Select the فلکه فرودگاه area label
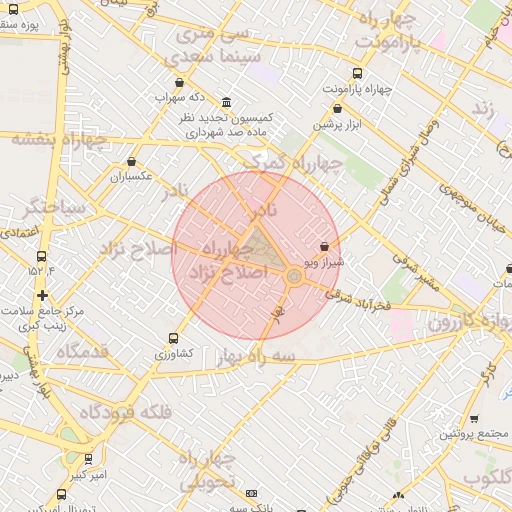512x512 pixels. [x=126, y=413]
